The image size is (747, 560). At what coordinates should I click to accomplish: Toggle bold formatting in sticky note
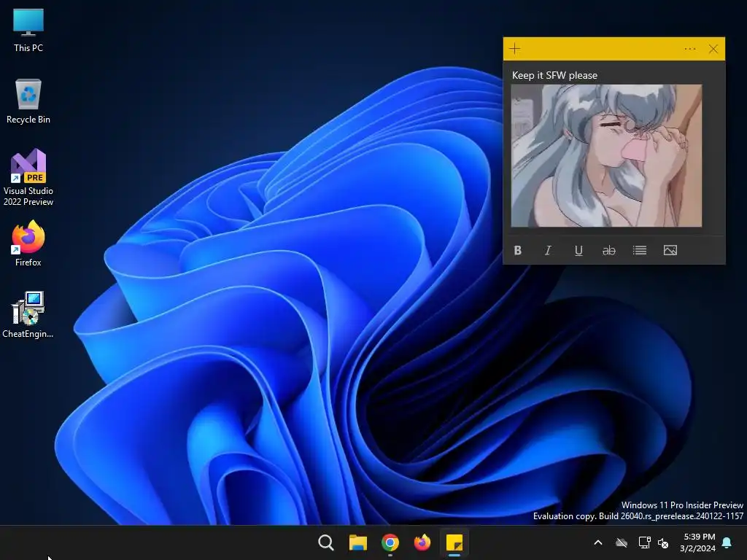(x=518, y=251)
